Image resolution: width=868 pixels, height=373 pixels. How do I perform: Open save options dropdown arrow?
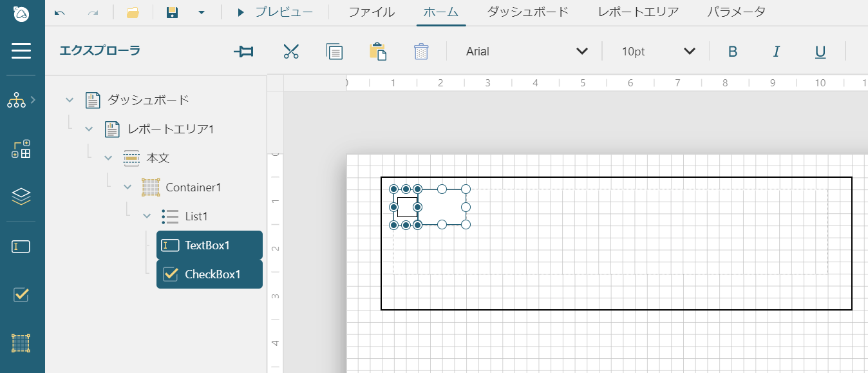(202, 12)
